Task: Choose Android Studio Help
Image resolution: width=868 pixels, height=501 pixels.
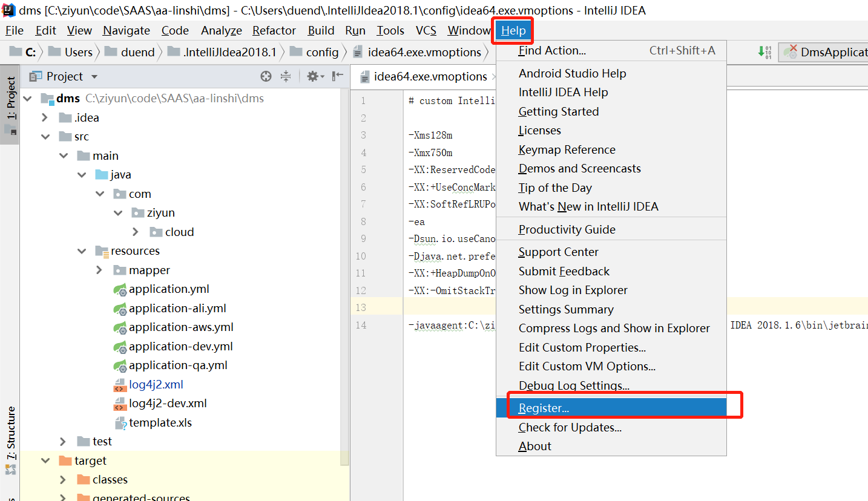Action: (611, 73)
